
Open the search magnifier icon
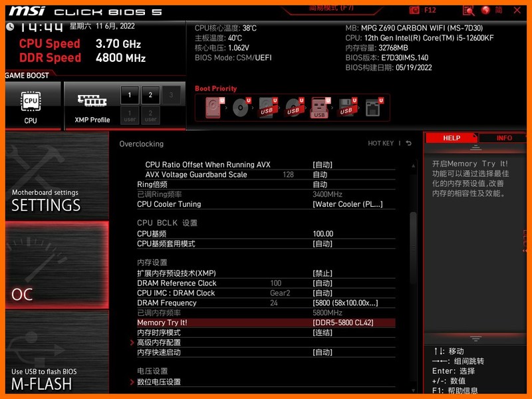click(x=468, y=10)
